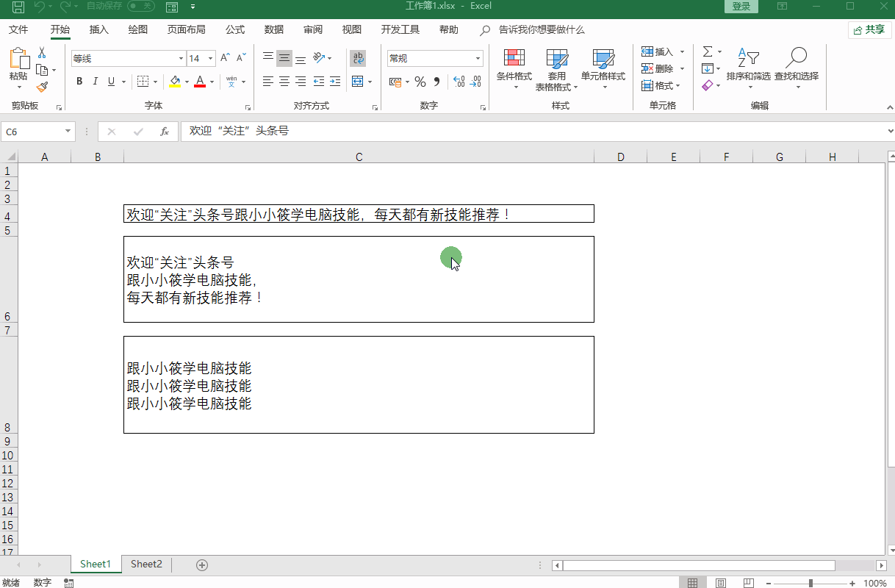Expand the font size dropdown showing 14
895x588 pixels.
211,59
